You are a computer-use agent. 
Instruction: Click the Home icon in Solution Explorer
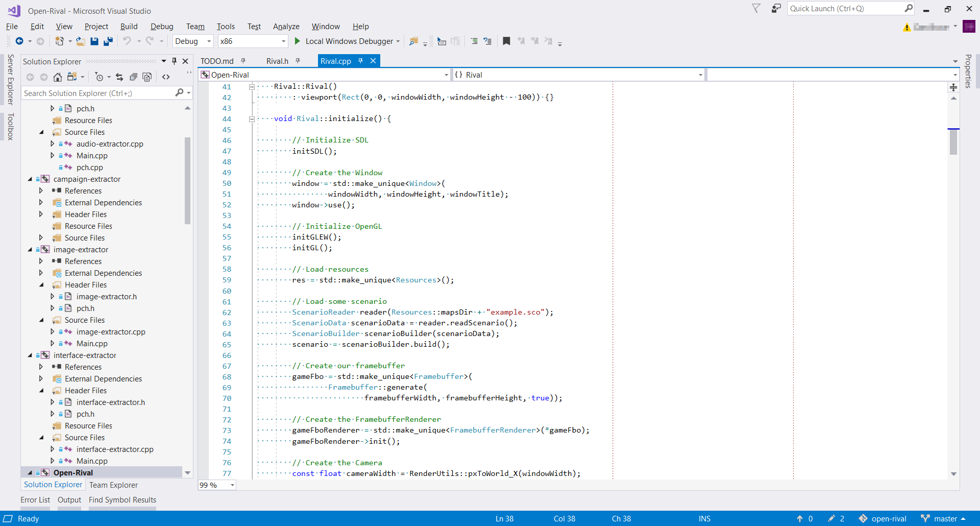point(58,77)
